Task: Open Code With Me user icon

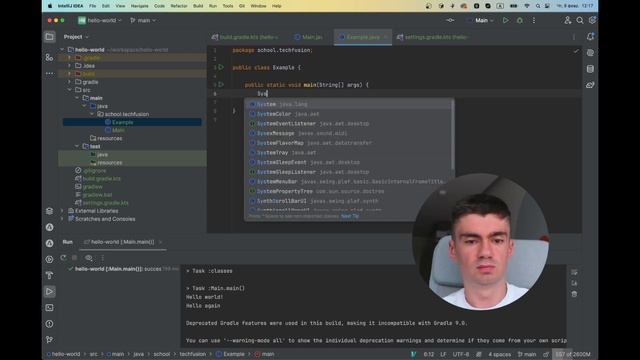Action: (567, 20)
